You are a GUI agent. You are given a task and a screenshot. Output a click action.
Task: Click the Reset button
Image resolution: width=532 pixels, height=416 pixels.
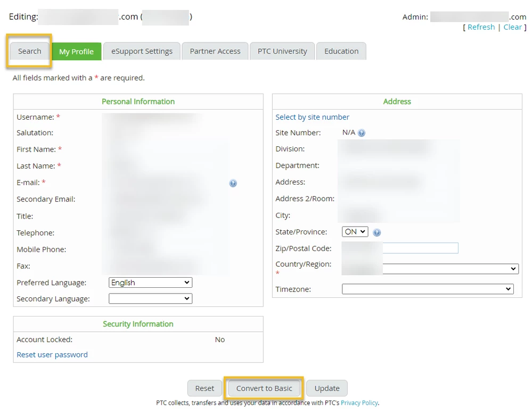click(x=204, y=388)
